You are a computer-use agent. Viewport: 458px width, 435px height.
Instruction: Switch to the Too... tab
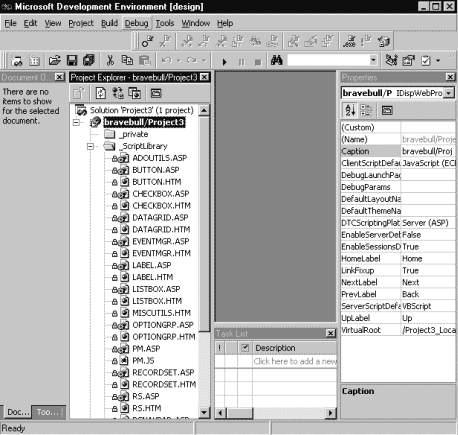coord(48,412)
